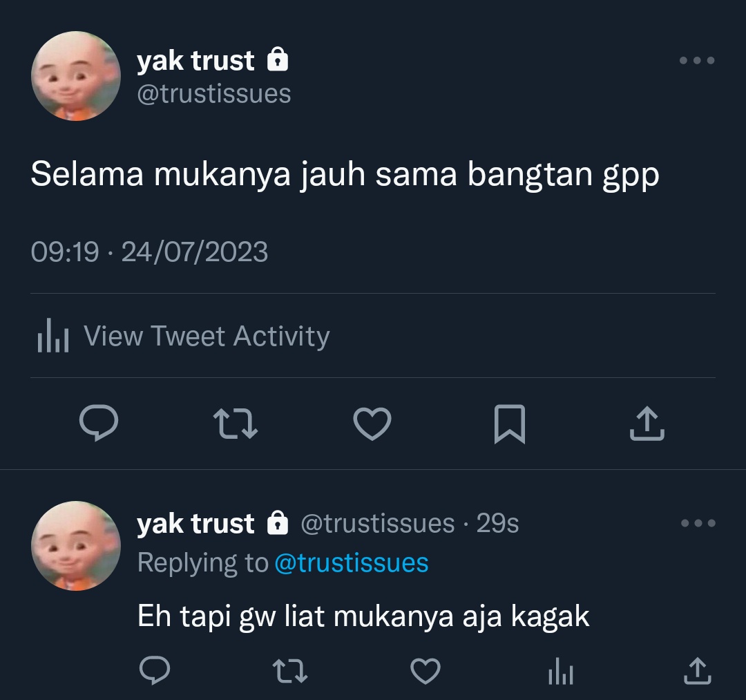Open the main tweet's profile picture
Image resolution: width=746 pixels, height=700 pixels.
pyautogui.click(x=76, y=76)
